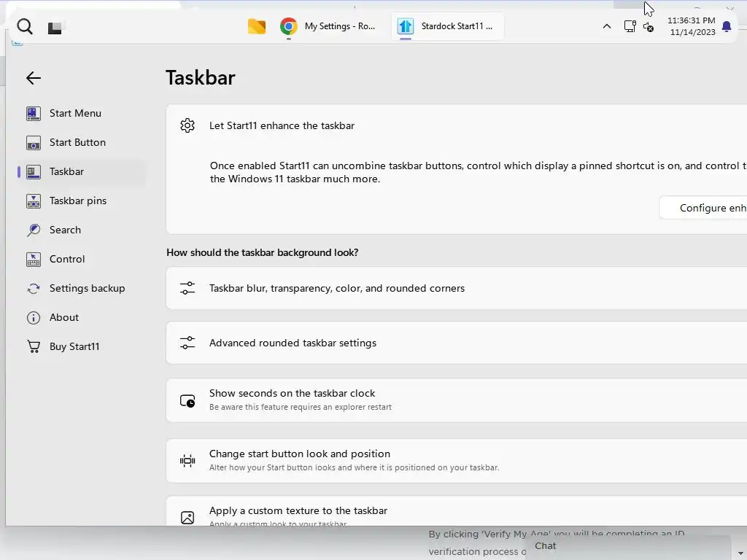Open the clock showing 11:36:31 PM

point(692,26)
